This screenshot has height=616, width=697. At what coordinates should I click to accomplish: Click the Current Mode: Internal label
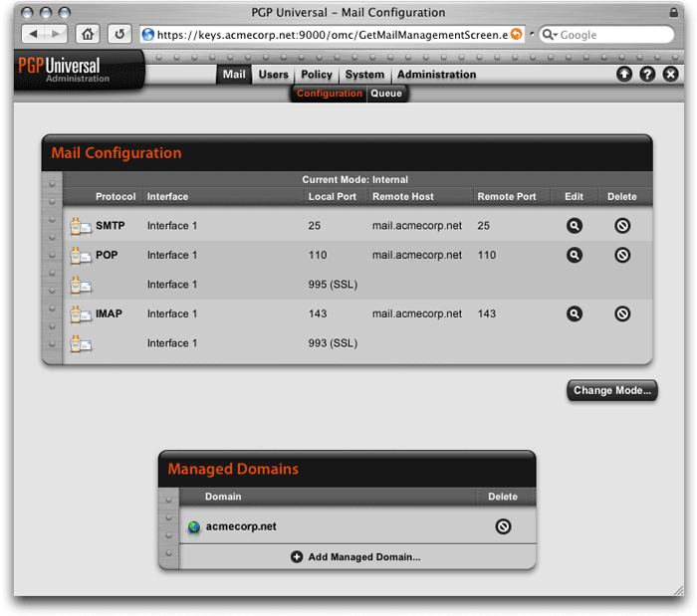[x=355, y=179]
